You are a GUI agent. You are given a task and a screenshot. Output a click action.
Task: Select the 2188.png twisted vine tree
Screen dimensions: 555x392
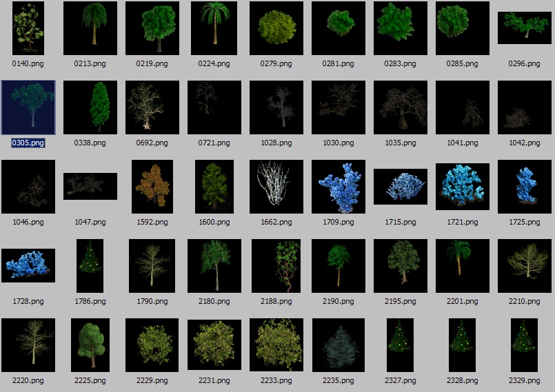click(x=276, y=266)
